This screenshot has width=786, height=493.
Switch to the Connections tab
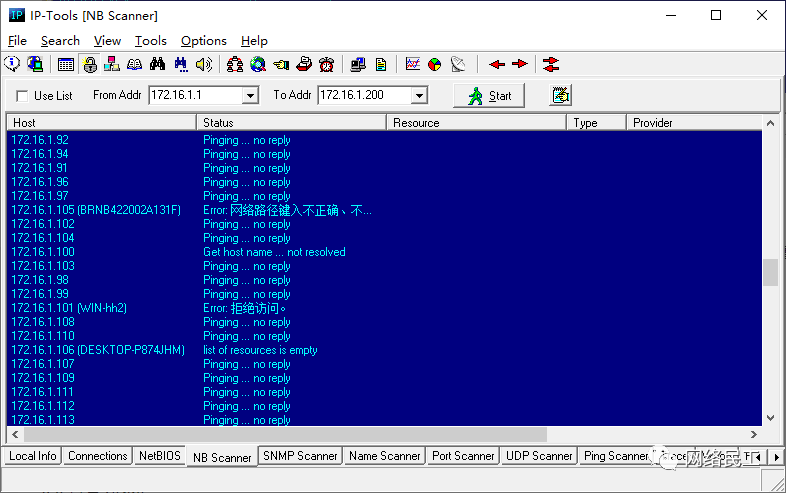(x=98, y=456)
